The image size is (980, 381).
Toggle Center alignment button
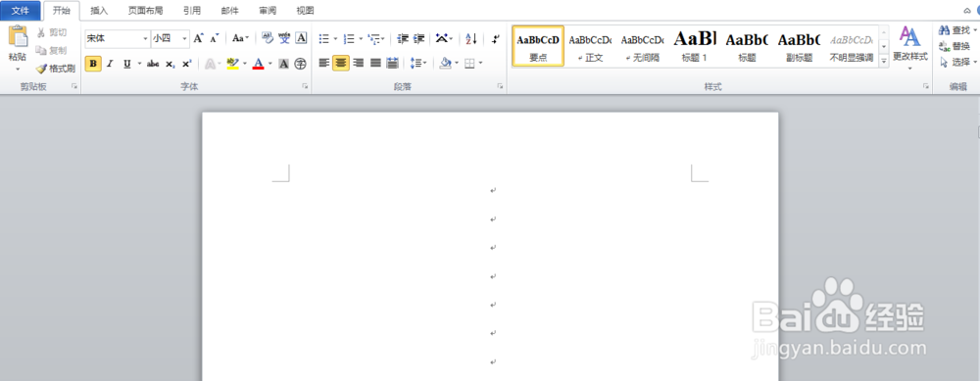click(341, 63)
